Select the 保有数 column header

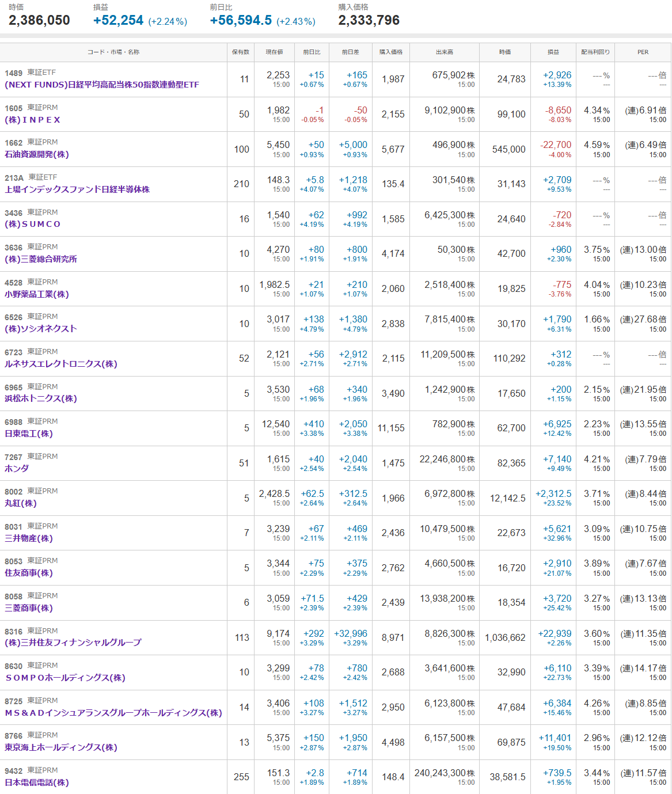coord(241,52)
